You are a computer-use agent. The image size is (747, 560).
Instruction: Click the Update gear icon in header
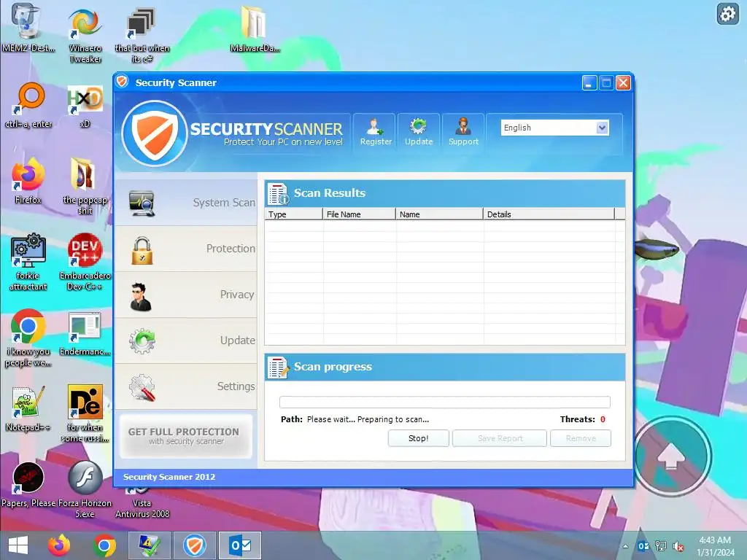point(419,133)
